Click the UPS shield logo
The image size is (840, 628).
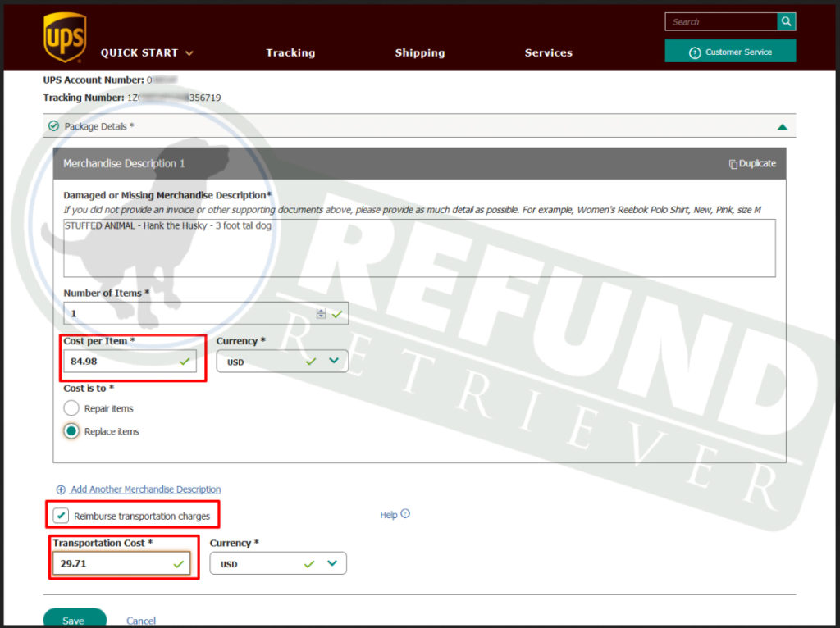[x=65, y=38]
